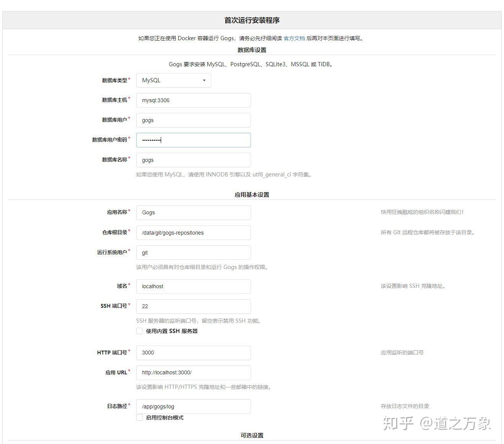Focus the 数据库用户密码 password field

point(193,140)
